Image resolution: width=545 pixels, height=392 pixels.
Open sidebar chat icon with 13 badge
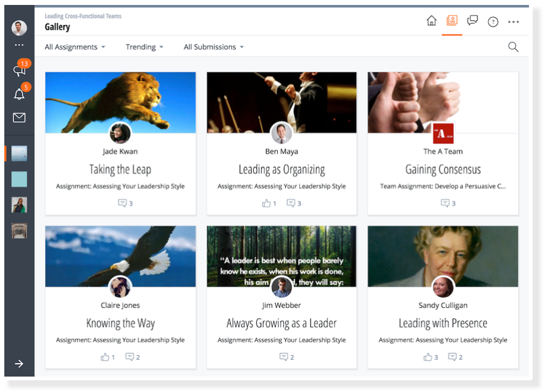coord(19,70)
